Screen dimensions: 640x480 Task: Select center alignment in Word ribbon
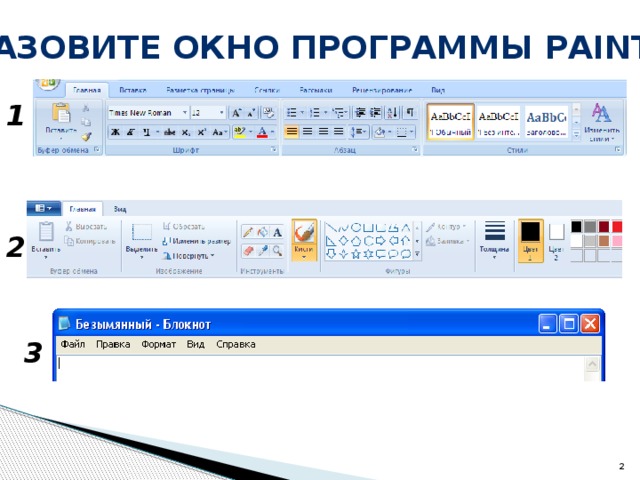click(308, 131)
